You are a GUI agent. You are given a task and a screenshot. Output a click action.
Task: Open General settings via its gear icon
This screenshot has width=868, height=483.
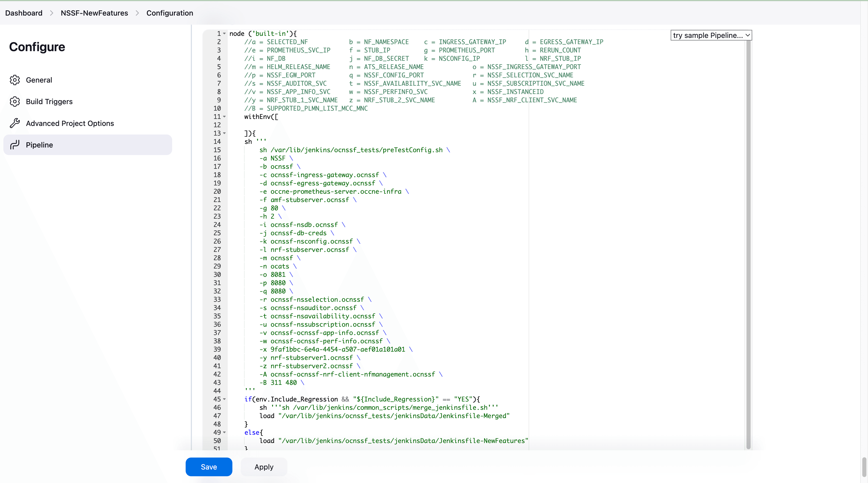[x=15, y=80]
